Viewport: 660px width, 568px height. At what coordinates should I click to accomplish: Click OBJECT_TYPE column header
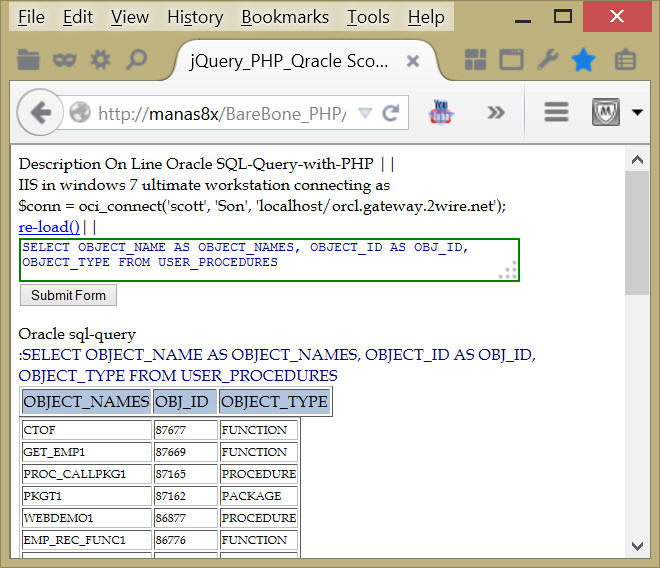[x=274, y=401]
